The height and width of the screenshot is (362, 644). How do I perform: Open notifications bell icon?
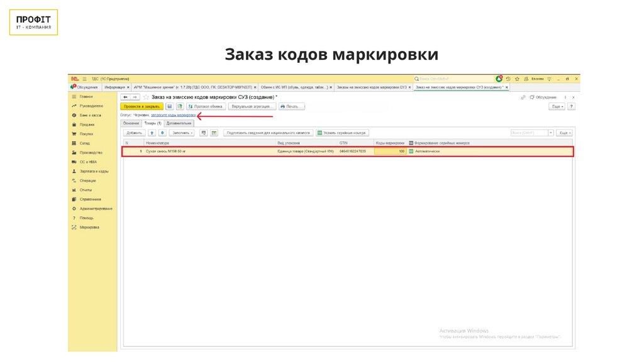point(499,79)
